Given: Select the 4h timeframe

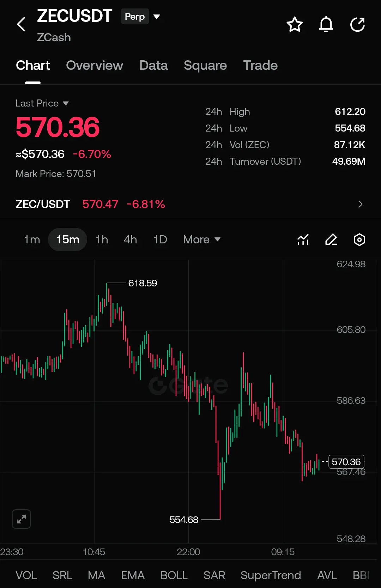Looking at the screenshot, I should (x=130, y=240).
